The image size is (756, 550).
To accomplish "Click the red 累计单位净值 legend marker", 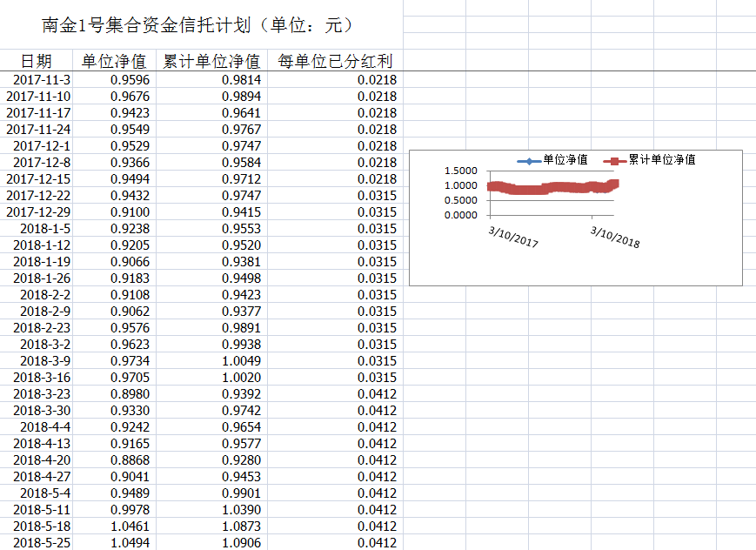I will 614,160.
